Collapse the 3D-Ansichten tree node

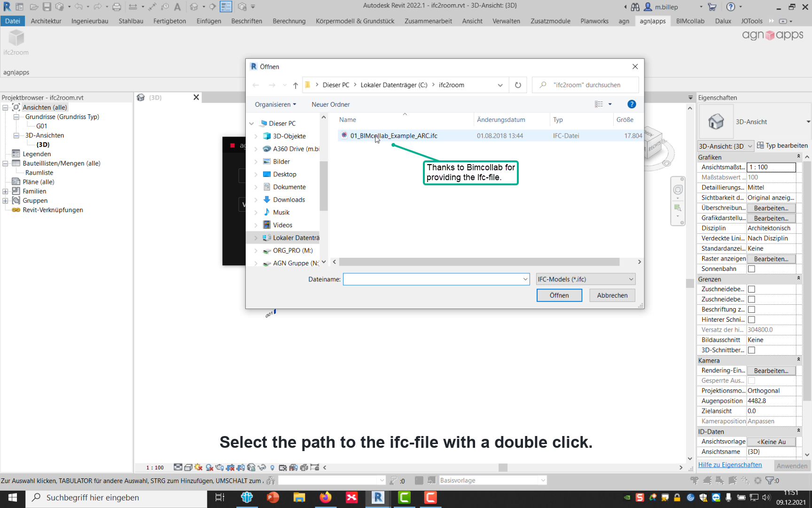(x=16, y=135)
